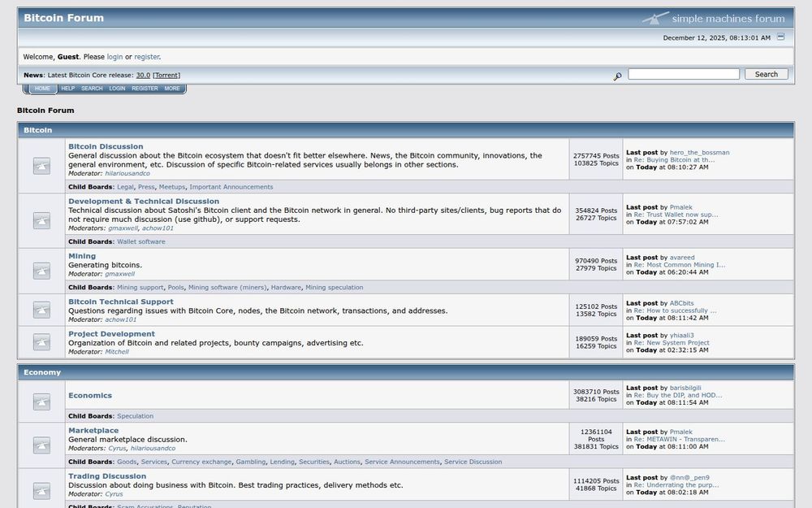Open the MORE menu tab
812x508 pixels.
[x=172, y=89]
